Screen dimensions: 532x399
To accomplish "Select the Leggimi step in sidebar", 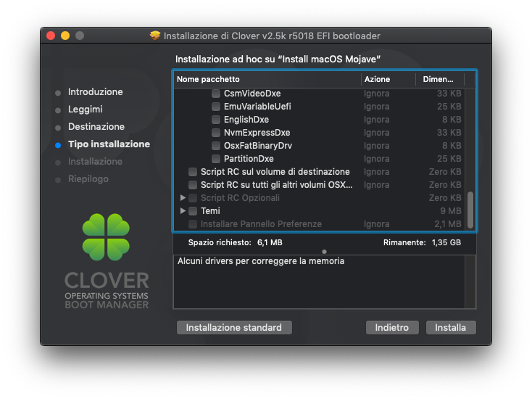I will click(85, 109).
